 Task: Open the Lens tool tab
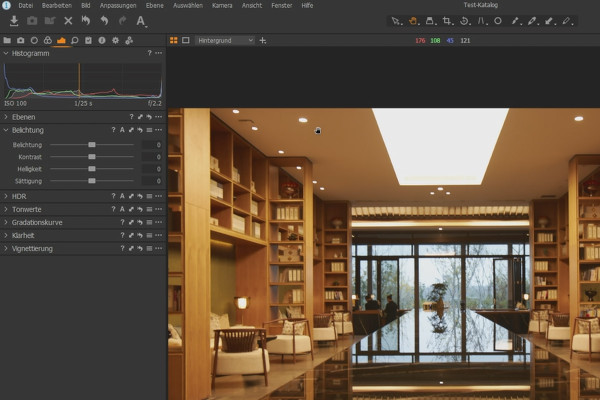[34, 40]
